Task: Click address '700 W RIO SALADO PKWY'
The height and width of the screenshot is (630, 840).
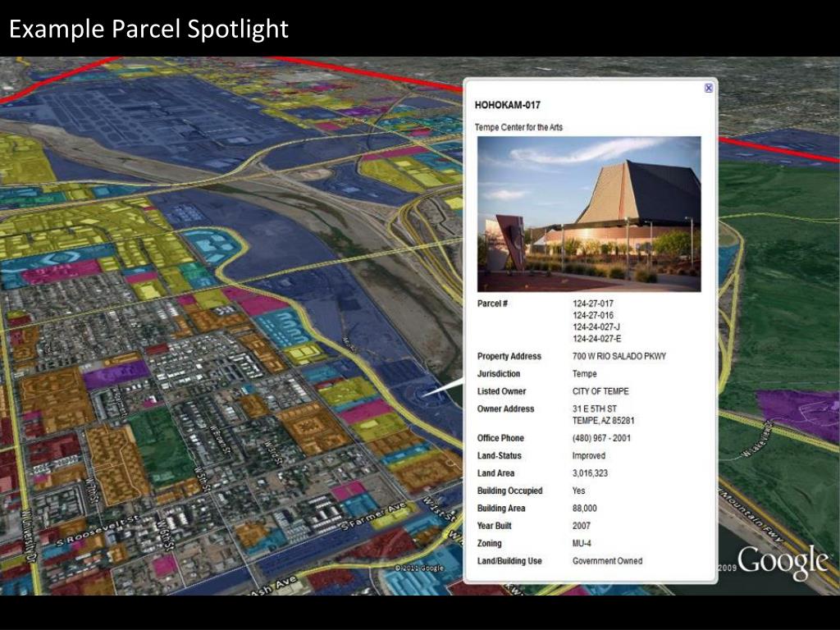Action: coord(619,356)
